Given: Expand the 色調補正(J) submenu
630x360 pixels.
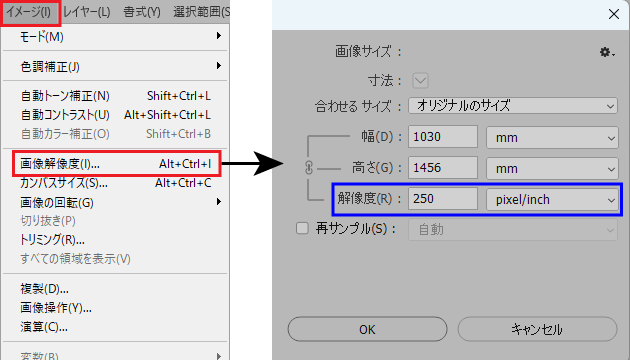Looking at the screenshot, I should (115, 67).
